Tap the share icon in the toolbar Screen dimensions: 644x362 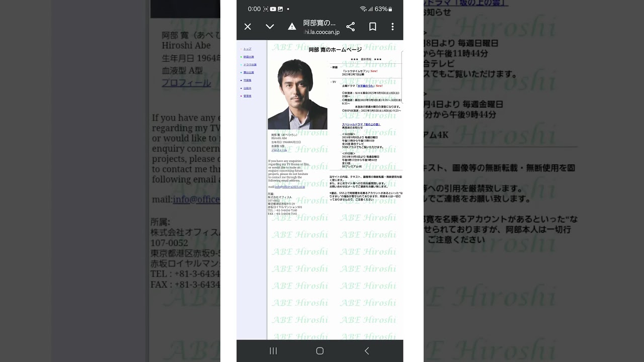[351, 27]
